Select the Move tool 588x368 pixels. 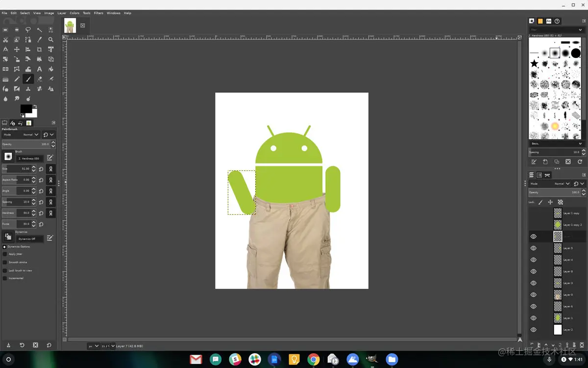point(17,50)
